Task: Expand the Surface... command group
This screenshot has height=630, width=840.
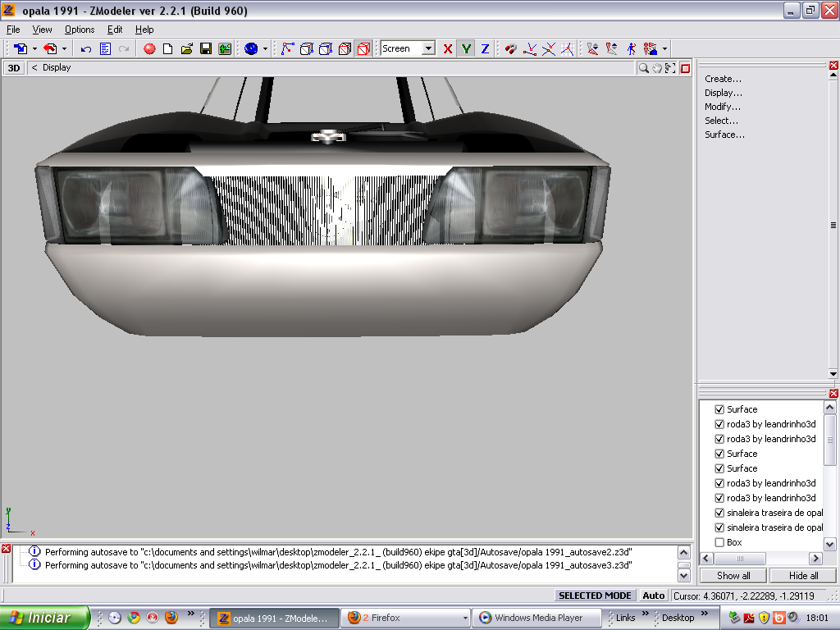Action: click(x=724, y=135)
